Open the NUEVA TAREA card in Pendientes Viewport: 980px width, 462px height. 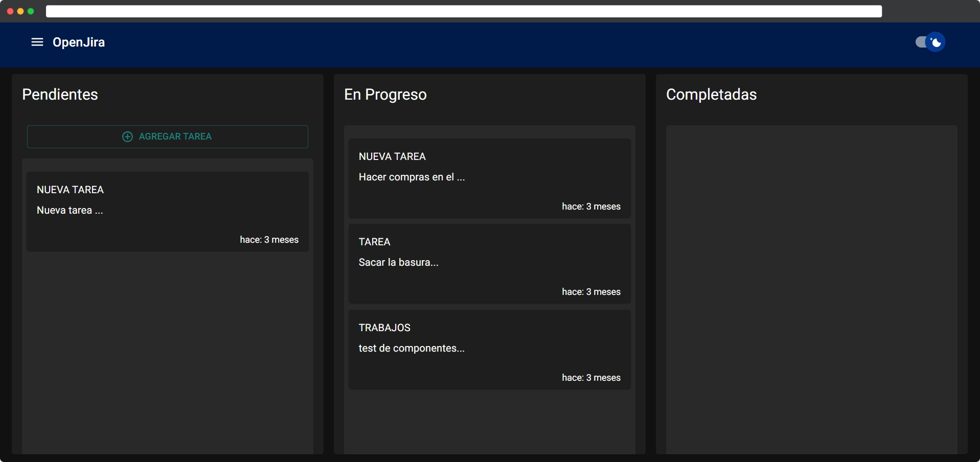coord(167,211)
